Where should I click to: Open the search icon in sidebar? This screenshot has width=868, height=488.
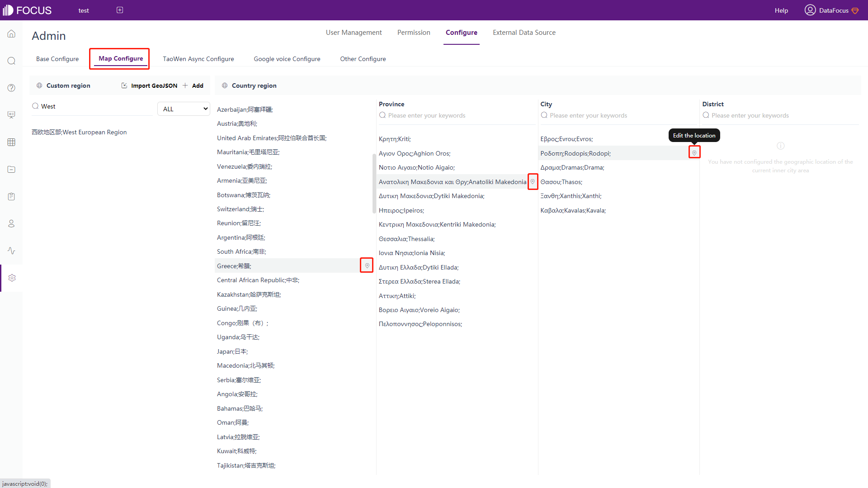click(11, 61)
